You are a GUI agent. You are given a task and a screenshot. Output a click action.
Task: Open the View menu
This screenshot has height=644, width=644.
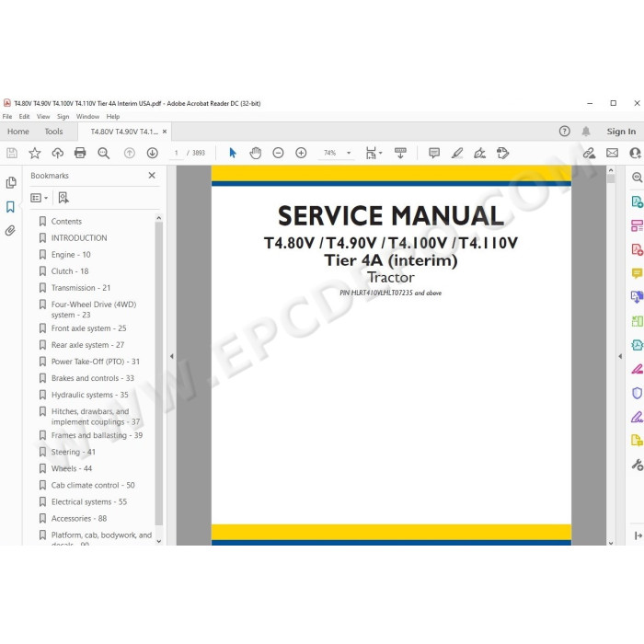point(43,117)
